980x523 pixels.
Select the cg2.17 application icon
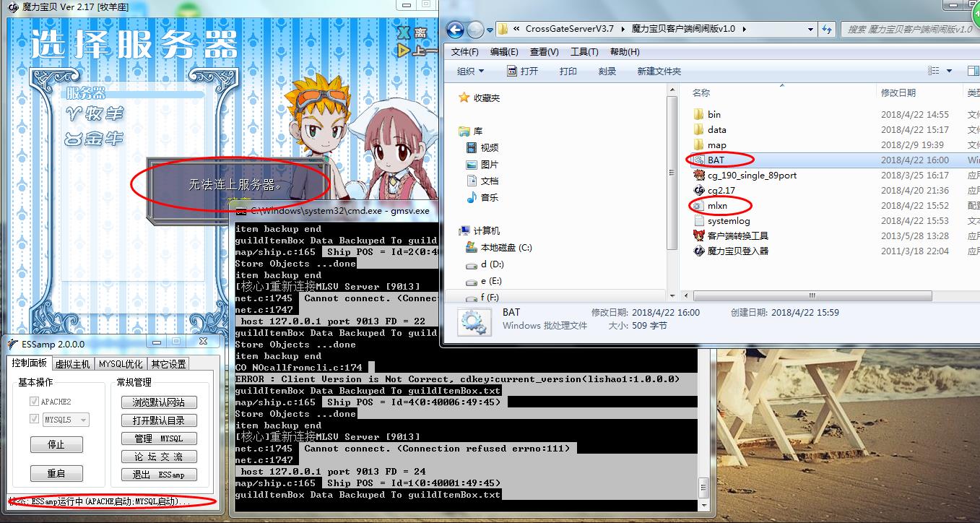coord(698,190)
